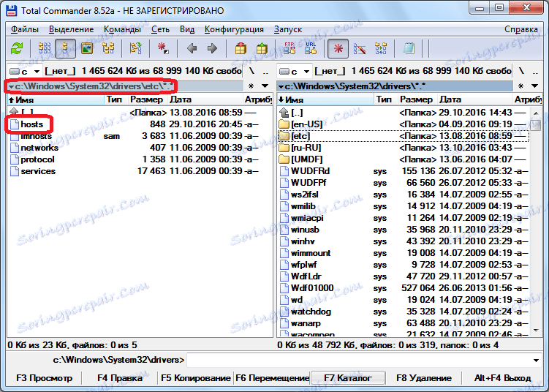
Task: Select the [en-US] folder
Action: pyautogui.click(x=404, y=124)
